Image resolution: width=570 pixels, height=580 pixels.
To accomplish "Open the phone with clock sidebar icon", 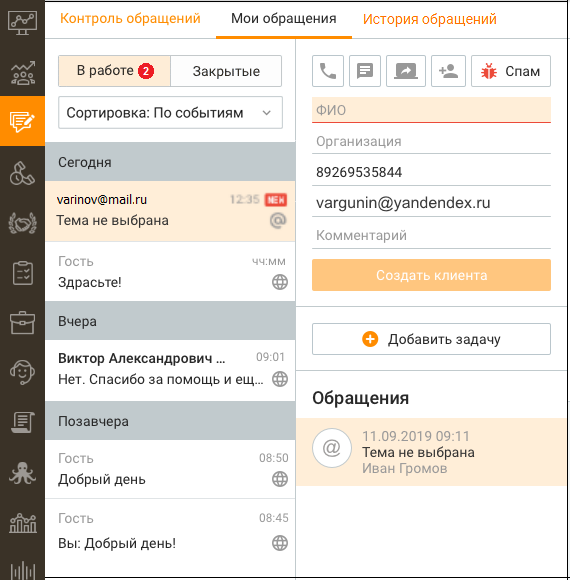I will click(x=22, y=173).
